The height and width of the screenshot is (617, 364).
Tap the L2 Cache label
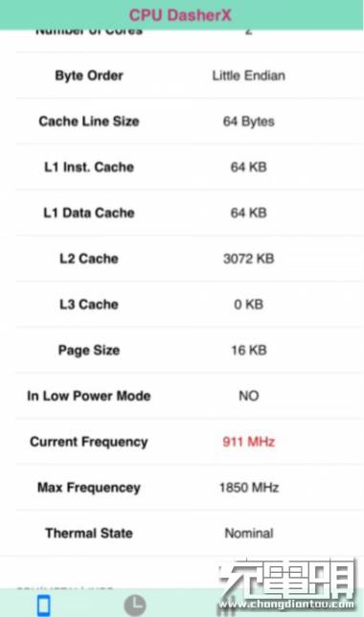tap(89, 259)
